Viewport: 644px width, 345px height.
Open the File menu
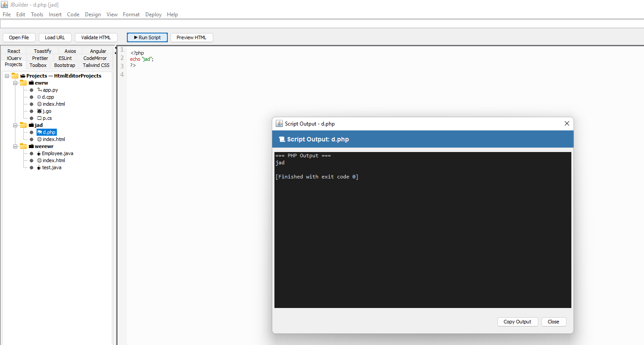tap(7, 15)
